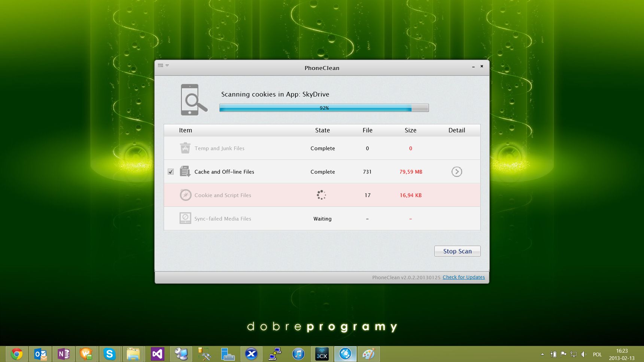Click the File column header

tap(367, 130)
